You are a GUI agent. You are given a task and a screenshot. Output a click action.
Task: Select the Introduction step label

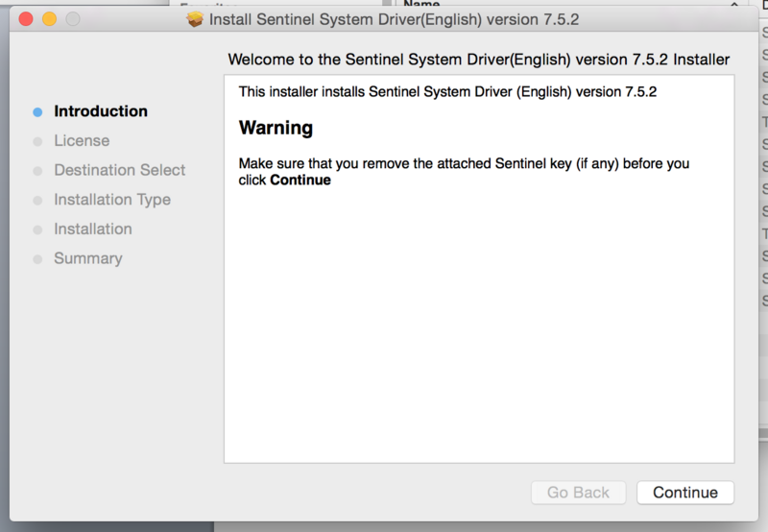(x=101, y=111)
